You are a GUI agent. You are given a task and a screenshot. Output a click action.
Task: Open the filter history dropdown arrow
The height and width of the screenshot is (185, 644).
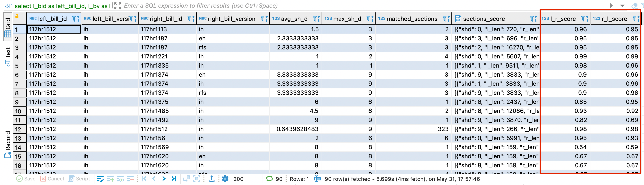coord(622,6)
